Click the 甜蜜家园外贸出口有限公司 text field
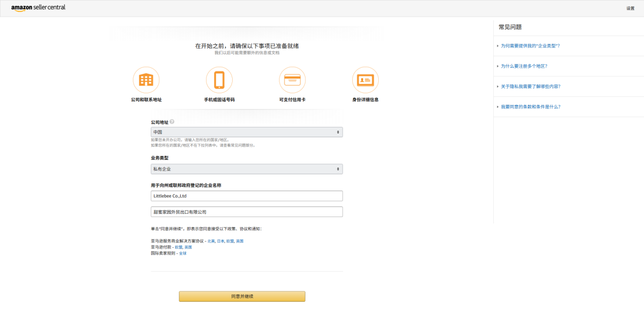Screen dimensions: 644x320 246,212
